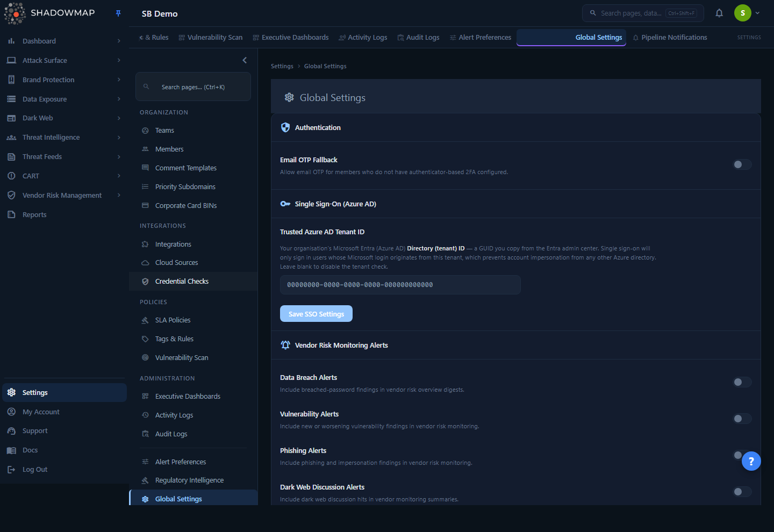Click the pin sidebar icon
This screenshot has width=774, height=532.
118,13
